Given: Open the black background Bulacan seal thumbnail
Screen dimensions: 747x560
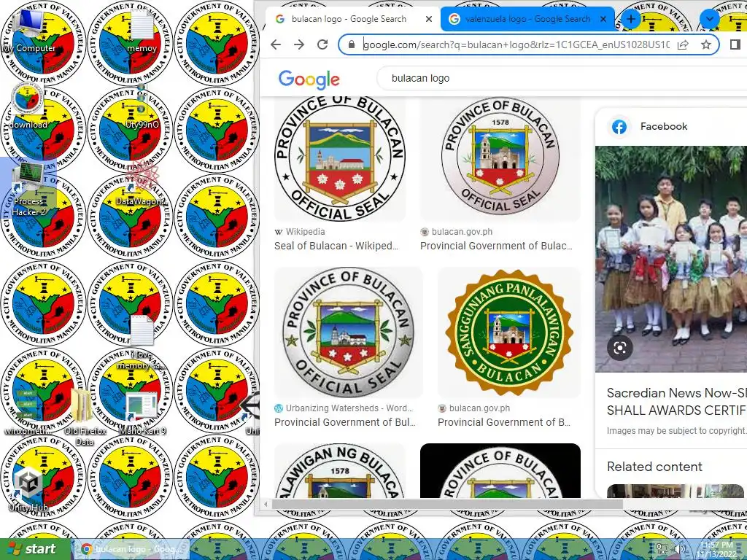Looking at the screenshot, I should (x=500, y=470).
